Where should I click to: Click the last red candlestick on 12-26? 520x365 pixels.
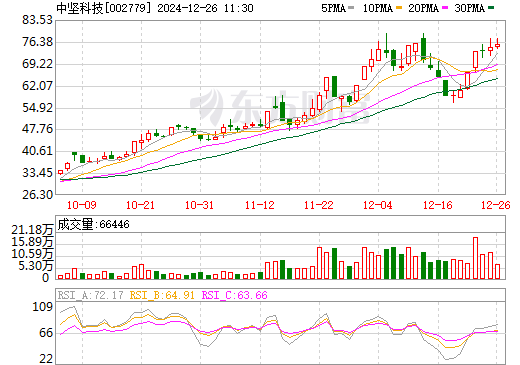[x=497, y=45]
